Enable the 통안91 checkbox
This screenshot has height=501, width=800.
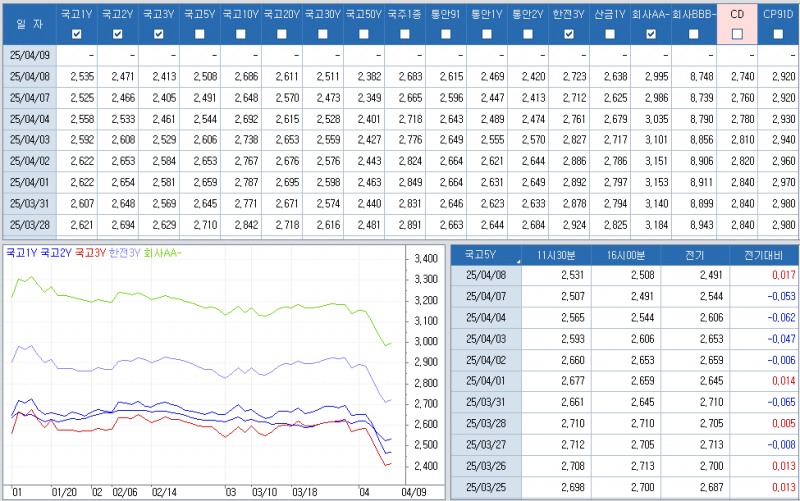tap(446, 34)
